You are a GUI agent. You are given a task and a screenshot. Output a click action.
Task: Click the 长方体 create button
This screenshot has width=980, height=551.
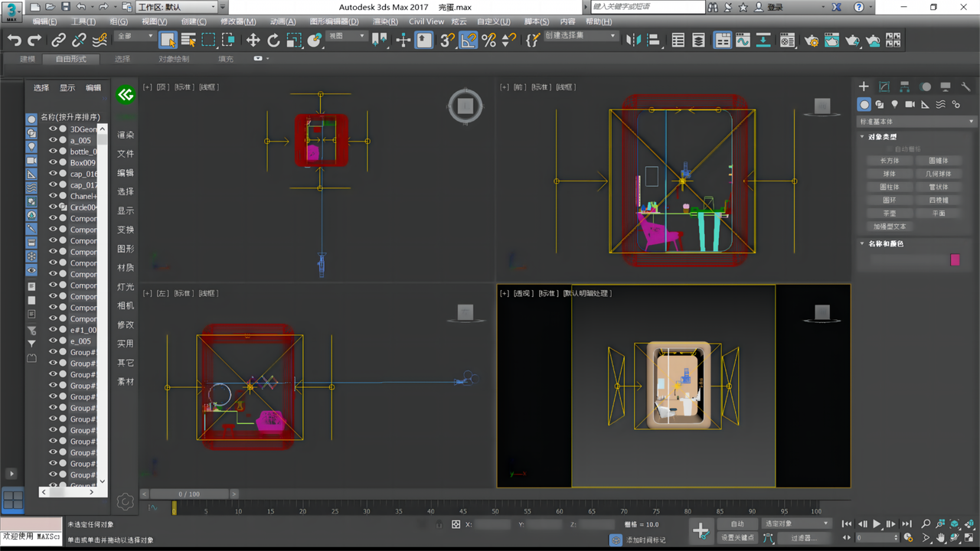(x=889, y=161)
